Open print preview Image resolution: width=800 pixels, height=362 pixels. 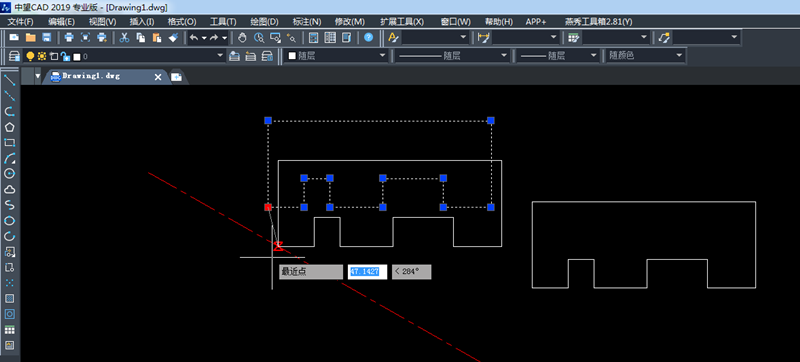pos(85,37)
